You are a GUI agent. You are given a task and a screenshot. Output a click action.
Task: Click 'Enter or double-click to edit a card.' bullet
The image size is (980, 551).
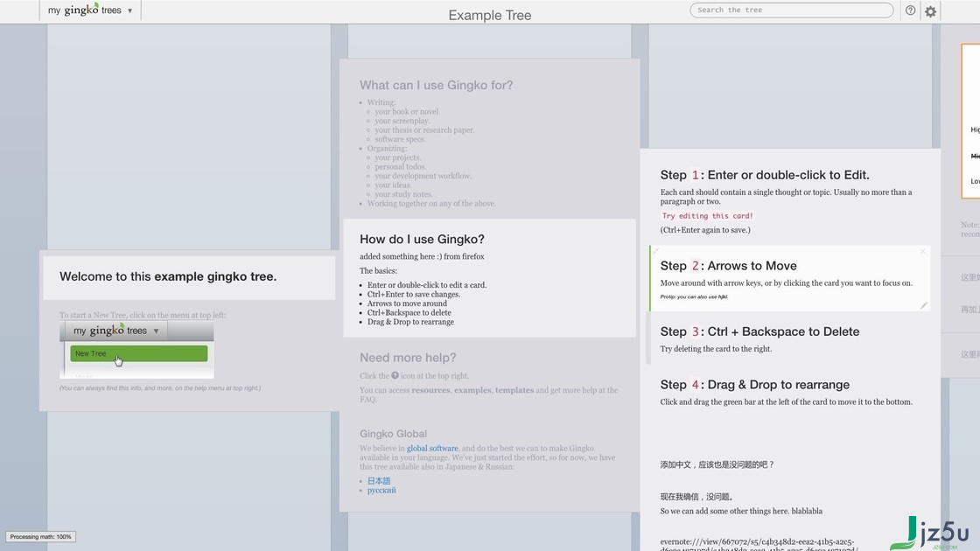click(427, 285)
